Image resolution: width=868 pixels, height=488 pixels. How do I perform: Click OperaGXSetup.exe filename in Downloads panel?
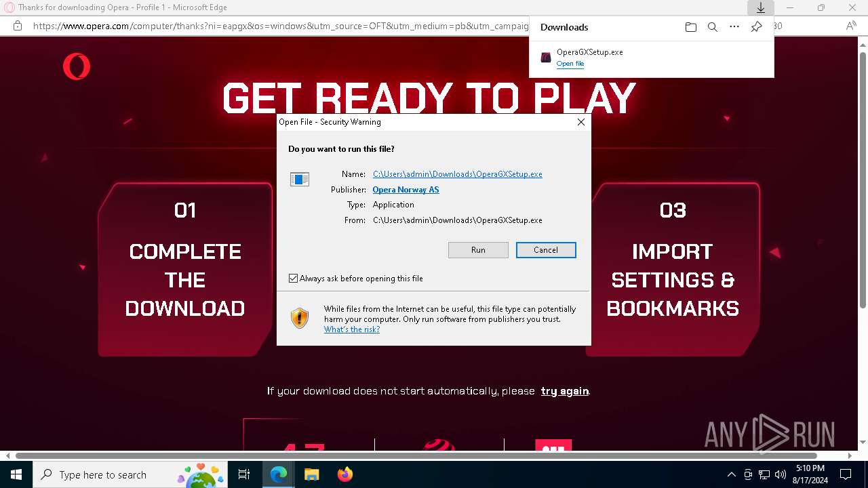[589, 52]
